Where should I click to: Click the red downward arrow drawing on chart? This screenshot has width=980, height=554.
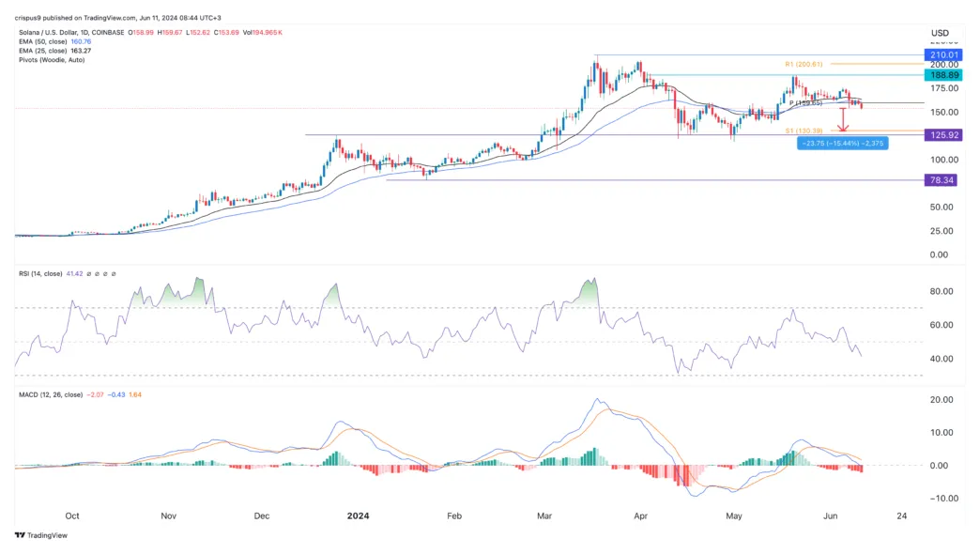tap(841, 117)
